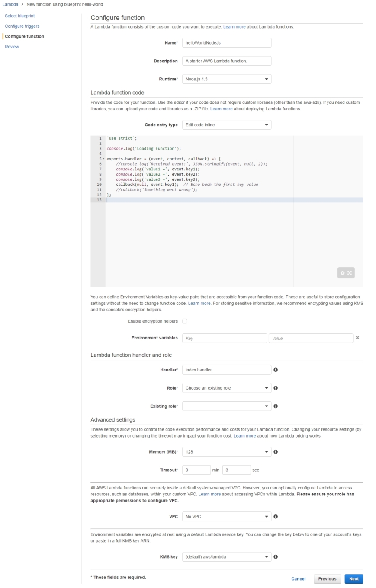Open code editor settings gear icon
The height and width of the screenshot is (588, 376).
343,273
